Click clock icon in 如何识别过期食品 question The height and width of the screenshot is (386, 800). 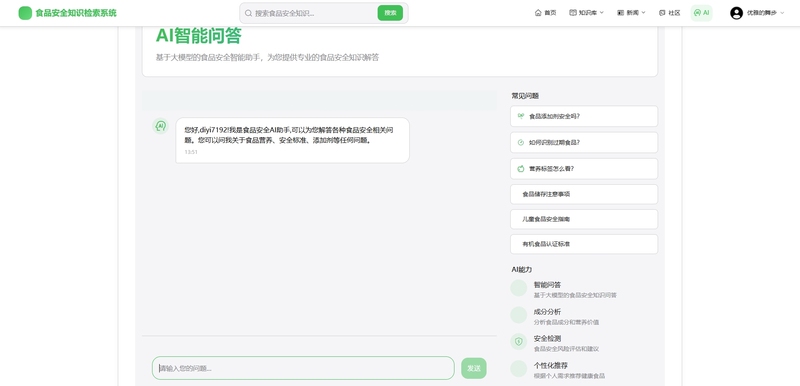pos(520,143)
